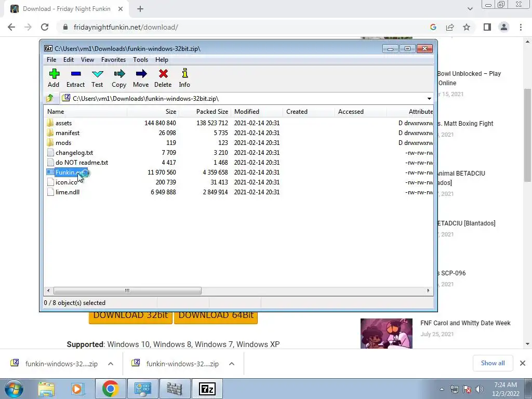Screen dimensions: 532x399
Task: Sort by Created column header
Action: point(309,112)
